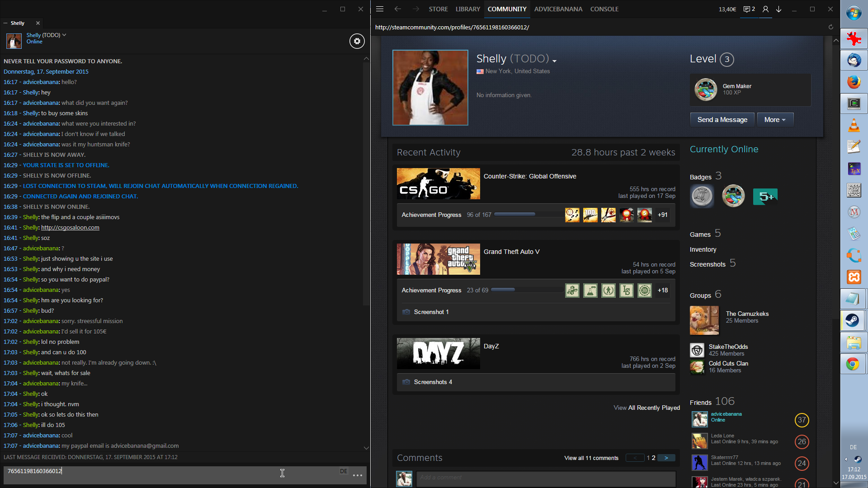Open the chat notifications icon showing 2

click(x=749, y=9)
